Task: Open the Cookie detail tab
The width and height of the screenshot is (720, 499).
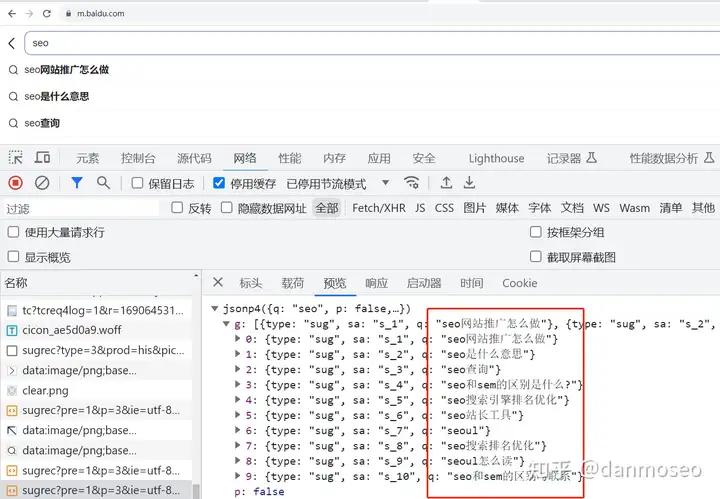Action: click(x=520, y=283)
